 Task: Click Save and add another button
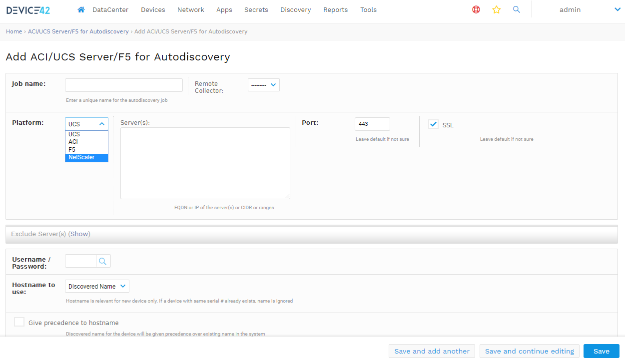click(432, 351)
